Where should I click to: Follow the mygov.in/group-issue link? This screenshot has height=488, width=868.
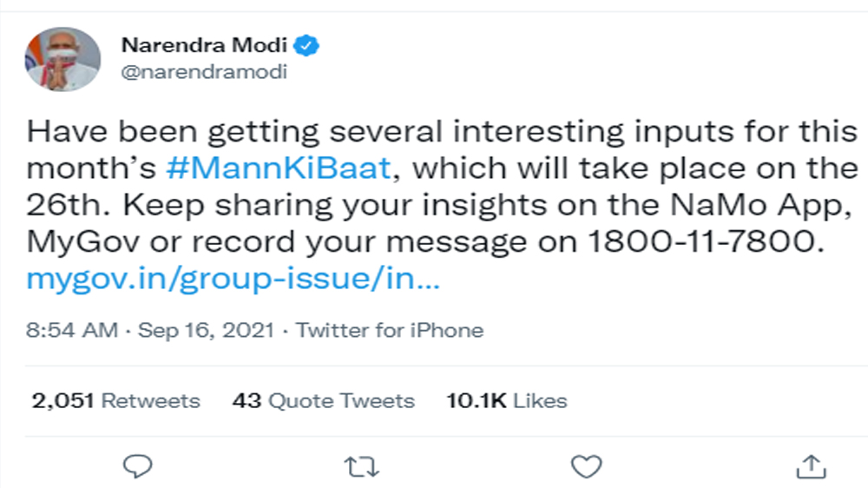coord(233,280)
